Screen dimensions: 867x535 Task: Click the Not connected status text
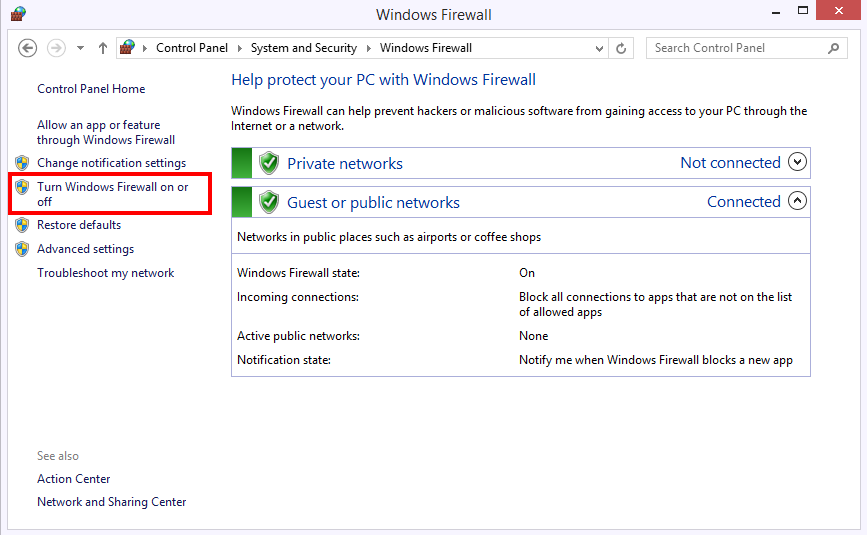(x=730, y=162)
